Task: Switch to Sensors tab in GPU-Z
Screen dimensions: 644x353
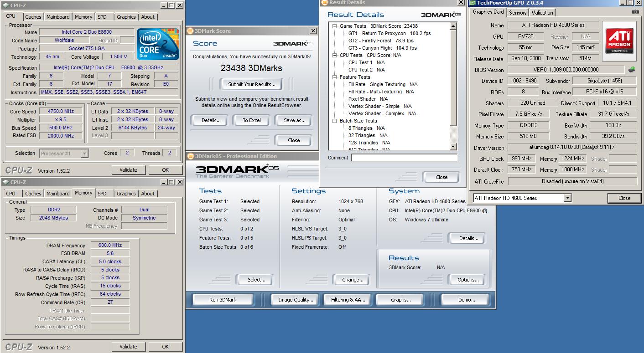Action: pyautogui.click(x=518, y=12)
